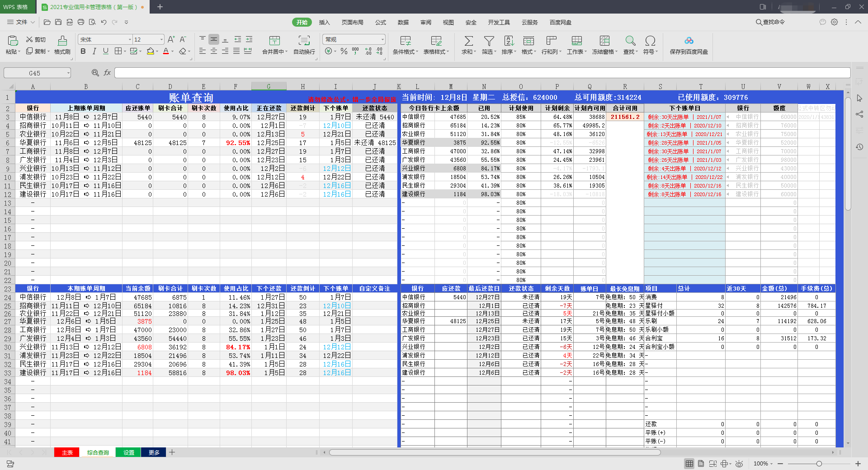Open font color dropdown arrow

[x=173, y=52]
